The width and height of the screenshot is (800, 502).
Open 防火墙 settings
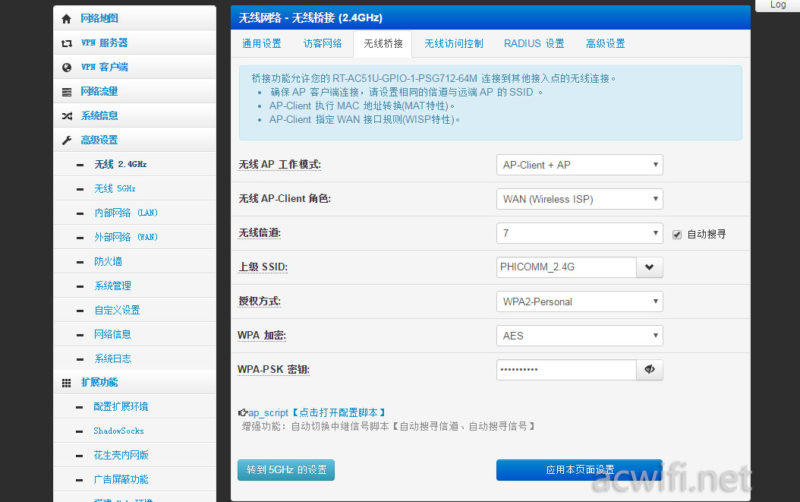135,262
